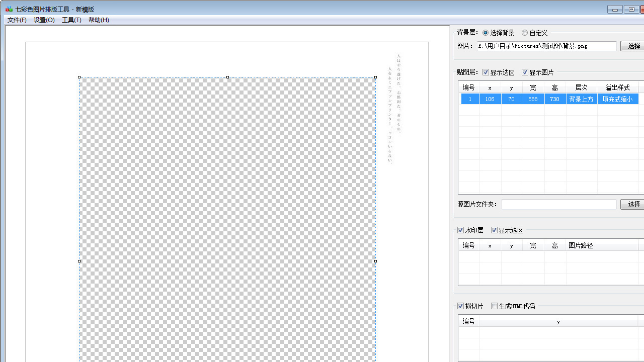This screenshot has width=644, height=362.
Task: Select the 自定义 background option
Action: click(x=525, y=33)
